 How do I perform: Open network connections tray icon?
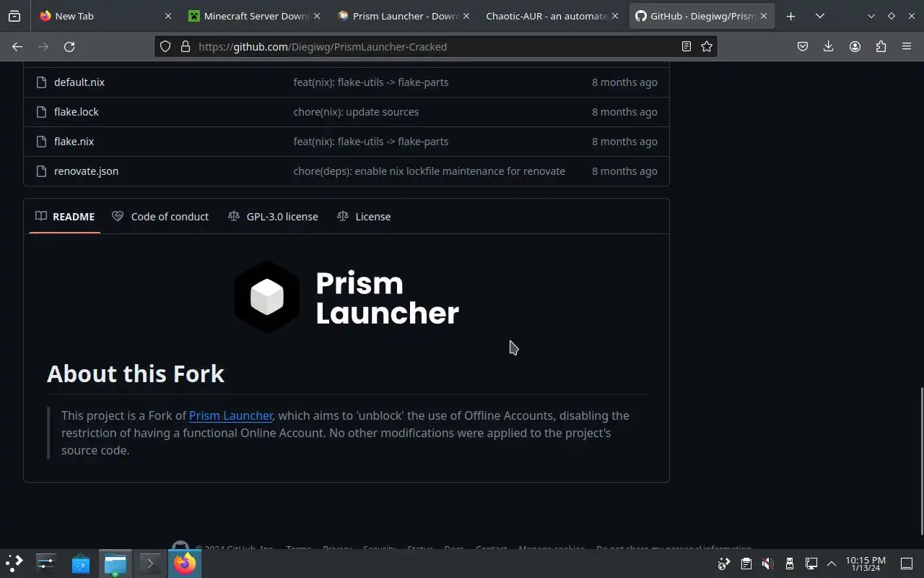[811, 564]
